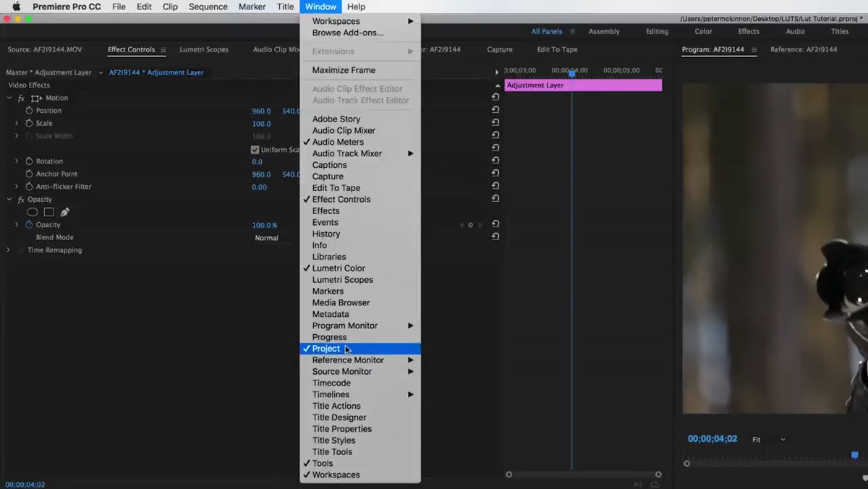Expand the Anti-flicker Filter property
The height and width of the screenshot is (489, 868).
pos(17,187)
